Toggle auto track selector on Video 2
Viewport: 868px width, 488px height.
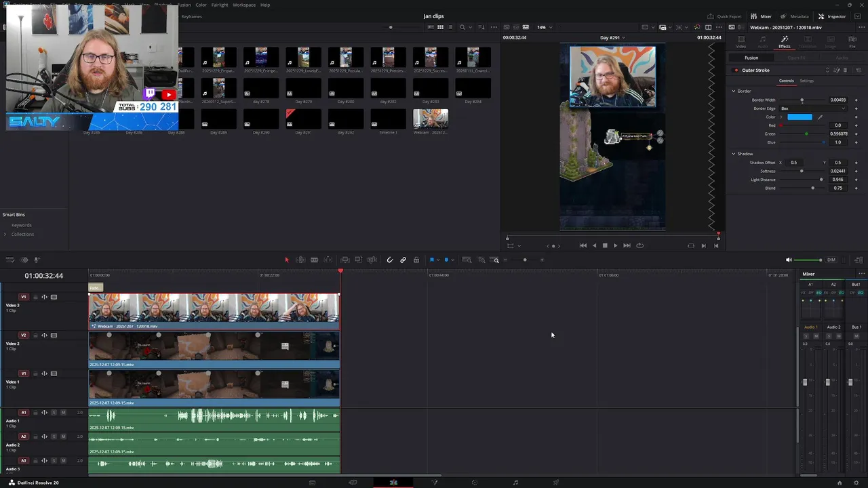(45, 335)
